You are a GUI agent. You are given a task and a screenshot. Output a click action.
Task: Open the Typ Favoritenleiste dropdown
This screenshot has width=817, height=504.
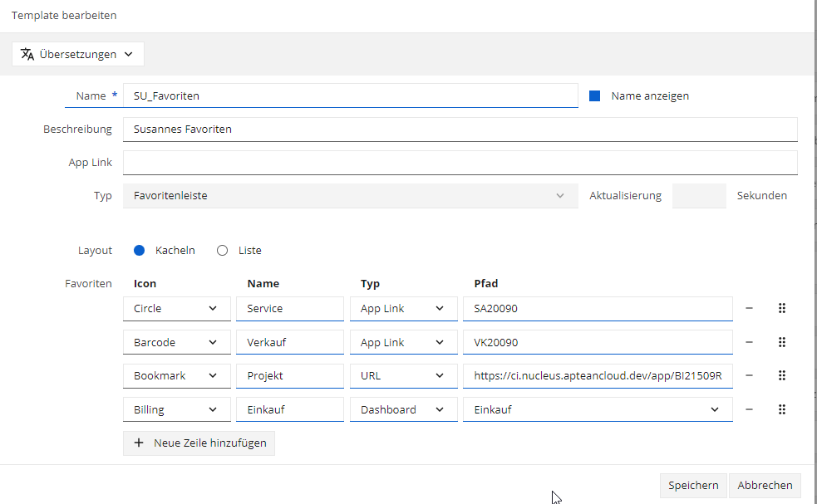click(350, 196)
